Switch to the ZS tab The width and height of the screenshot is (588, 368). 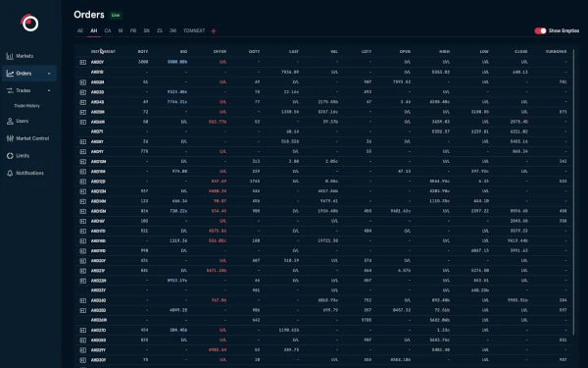pos(160,30)
